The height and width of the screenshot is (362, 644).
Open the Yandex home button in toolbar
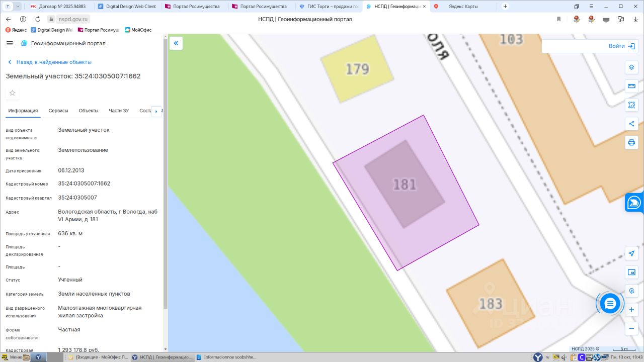click(23, 19)
